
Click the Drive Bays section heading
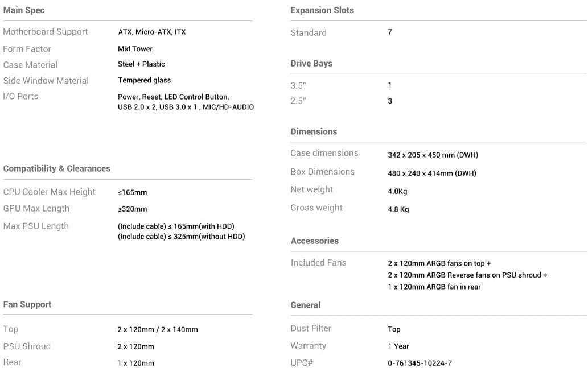point(311,64)
